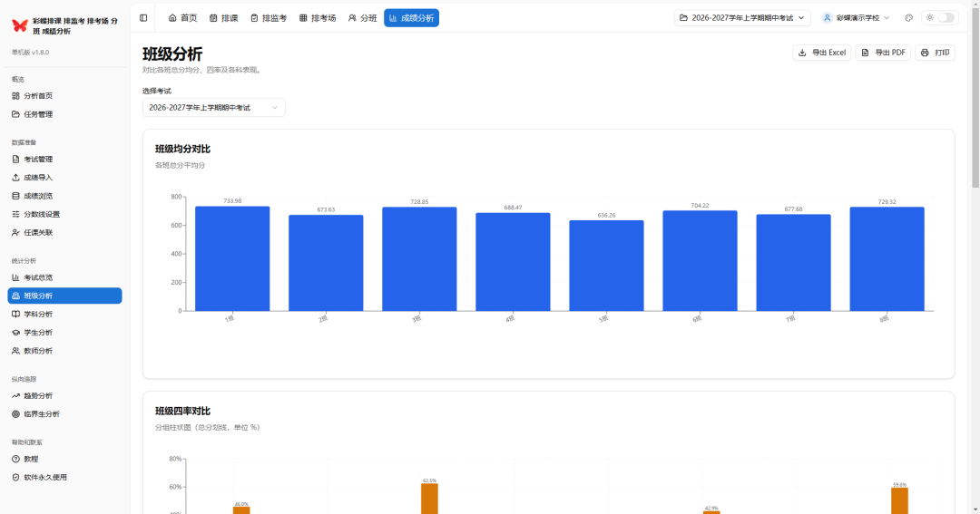Click the 4班 bar labeled 688.47
980x514 pixels.
(x=513, y=262)
